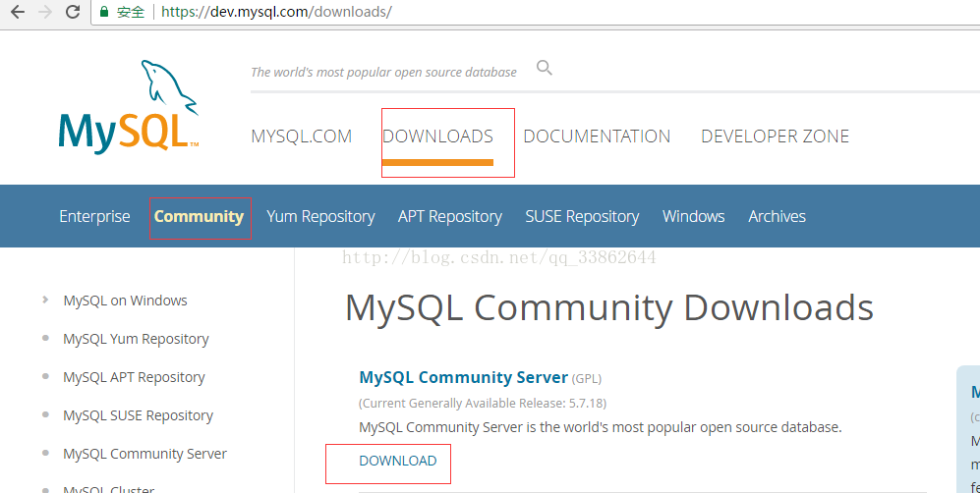Click Current Generally Available Release 5.7.18 text
The image size is (980, 493).
coord(483,403)
